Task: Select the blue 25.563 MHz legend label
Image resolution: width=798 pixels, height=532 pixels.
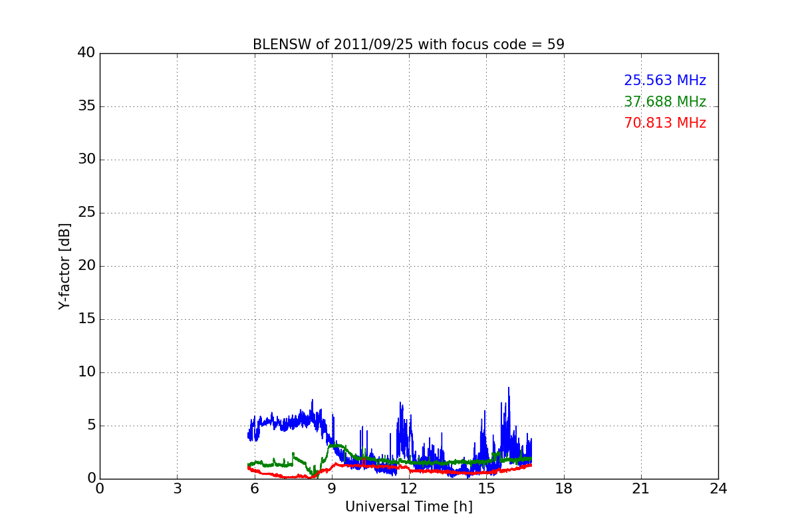Action: [x=665, y=80]
